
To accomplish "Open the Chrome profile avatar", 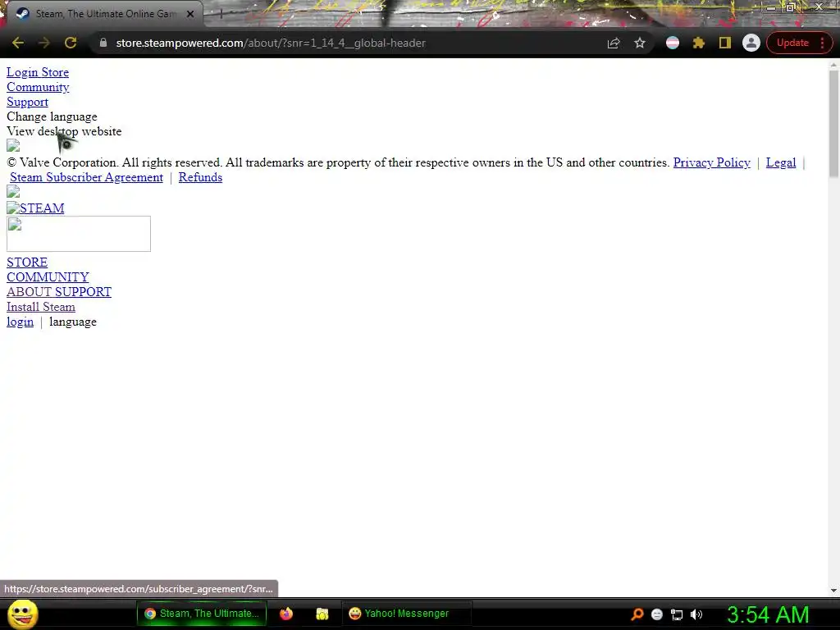I will [751, 43].
